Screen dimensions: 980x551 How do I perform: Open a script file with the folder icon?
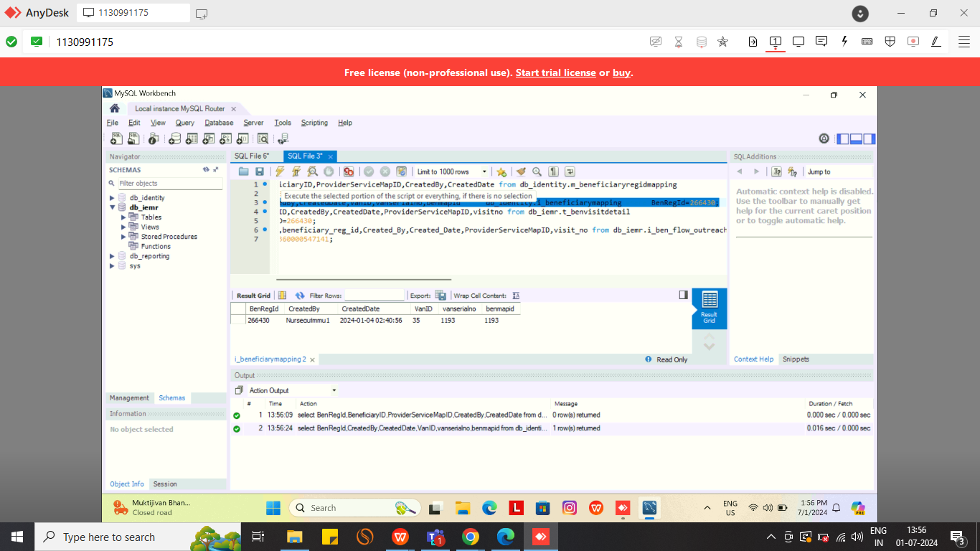pos(243,171)
